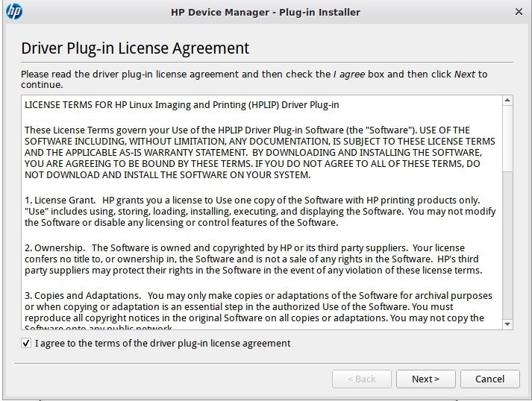Viewport: 532px width, 401px height.
Task: Click the scrollbar down arrow
Action: pos(507,324)
